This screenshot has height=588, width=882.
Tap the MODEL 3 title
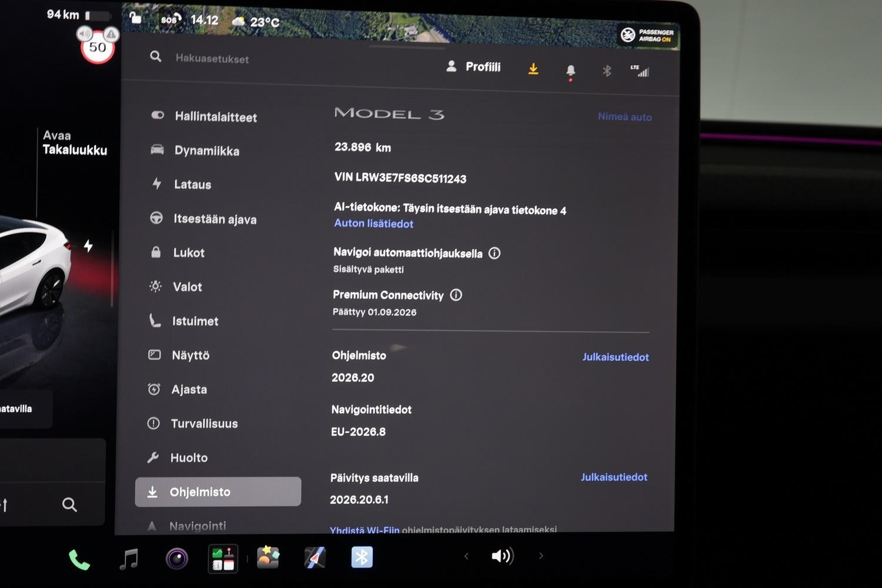pos(389,113)
